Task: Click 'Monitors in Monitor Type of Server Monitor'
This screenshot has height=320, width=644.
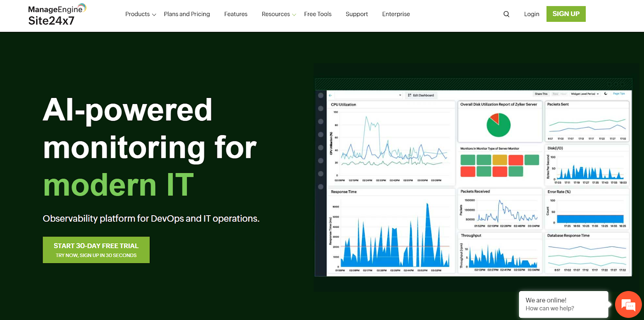Action: coord(490,149)
